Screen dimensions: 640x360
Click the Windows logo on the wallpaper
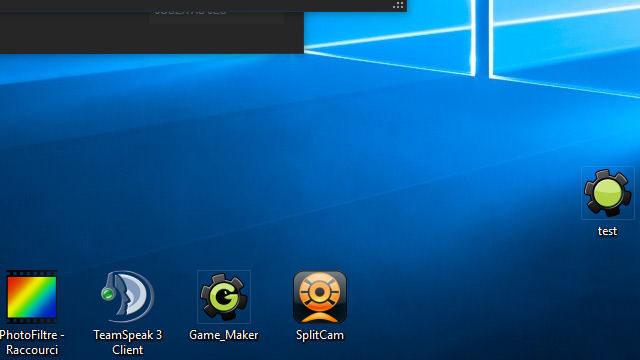point(482,41)
